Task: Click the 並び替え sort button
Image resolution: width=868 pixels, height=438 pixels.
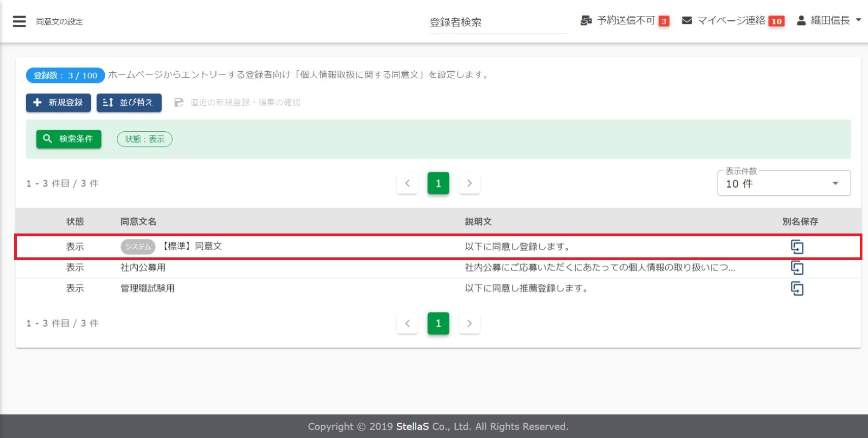Action: [129, 103]
